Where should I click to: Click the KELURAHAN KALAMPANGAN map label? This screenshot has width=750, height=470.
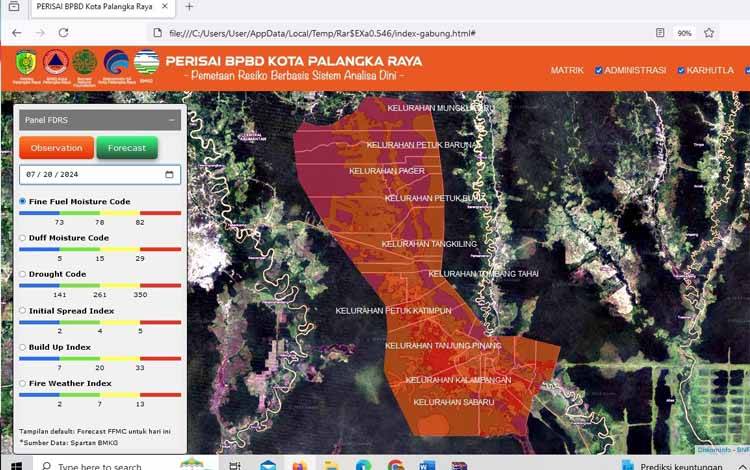click(458, 380)
